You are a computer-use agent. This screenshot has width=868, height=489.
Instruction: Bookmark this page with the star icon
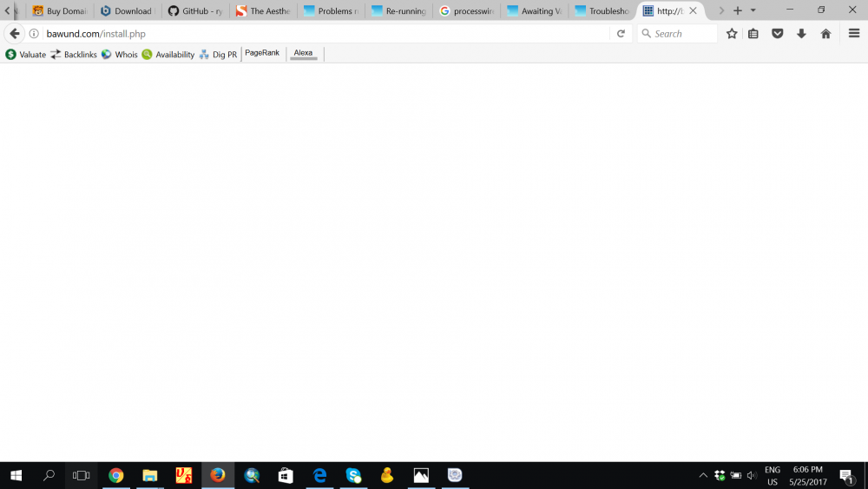tap(732, 34)
